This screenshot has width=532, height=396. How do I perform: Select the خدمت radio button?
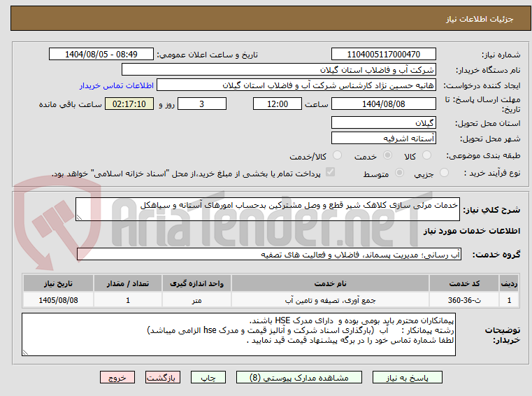tap(387, 155)
